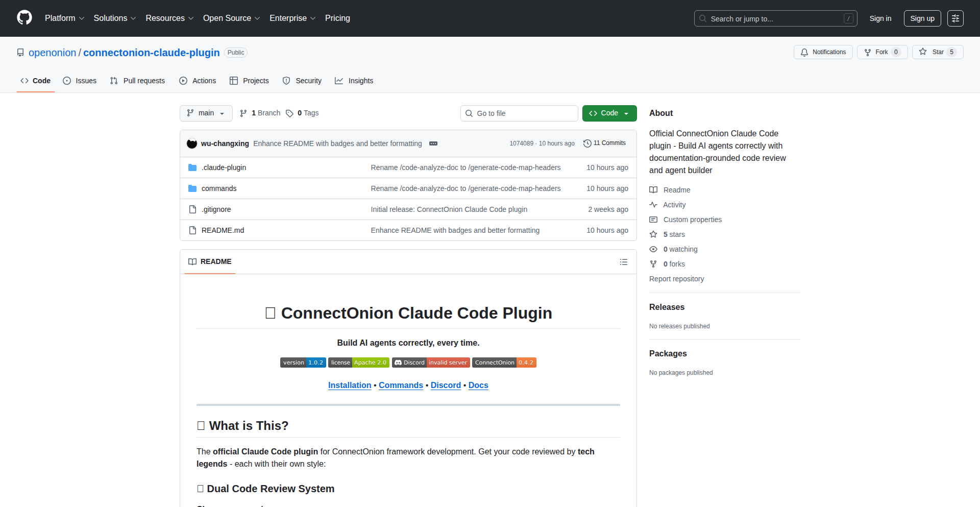
Task: Click the Notifications bell button
Action: [823, 52]
